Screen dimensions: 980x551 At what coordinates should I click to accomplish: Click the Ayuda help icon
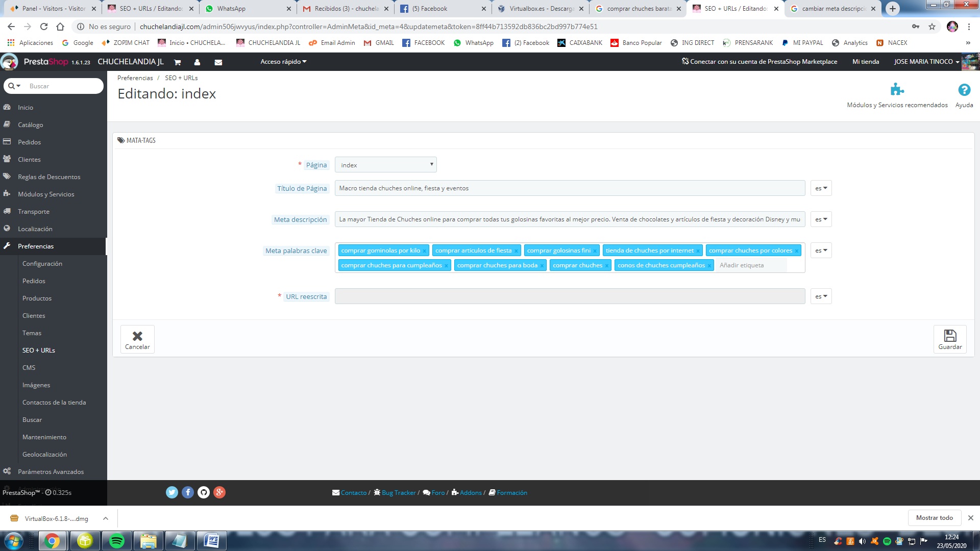(964, 90)
